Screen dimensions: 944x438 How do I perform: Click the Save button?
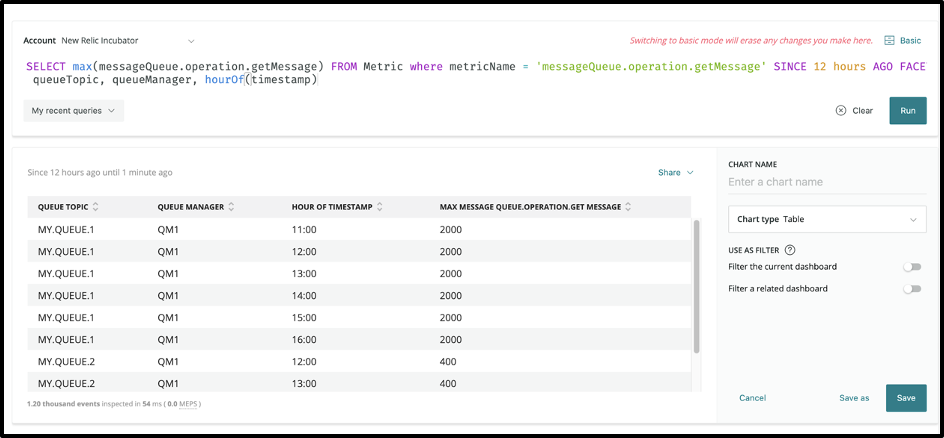(906, 398)
